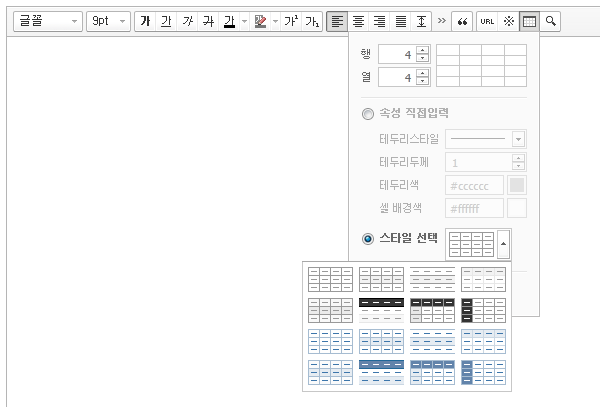Viewport: 600px width, 407px height.
Task: Click the table preview grid beside row and column fields
Action: pos(481,65)
